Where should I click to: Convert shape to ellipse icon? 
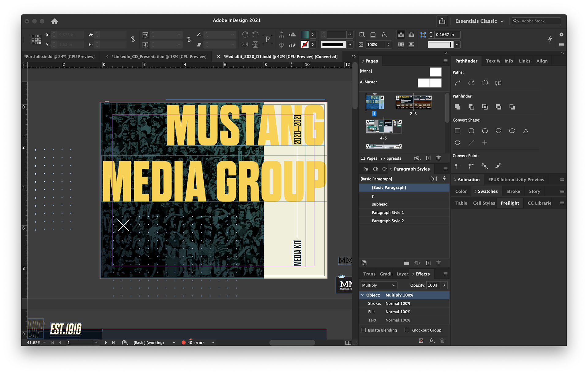pos(512,131)
